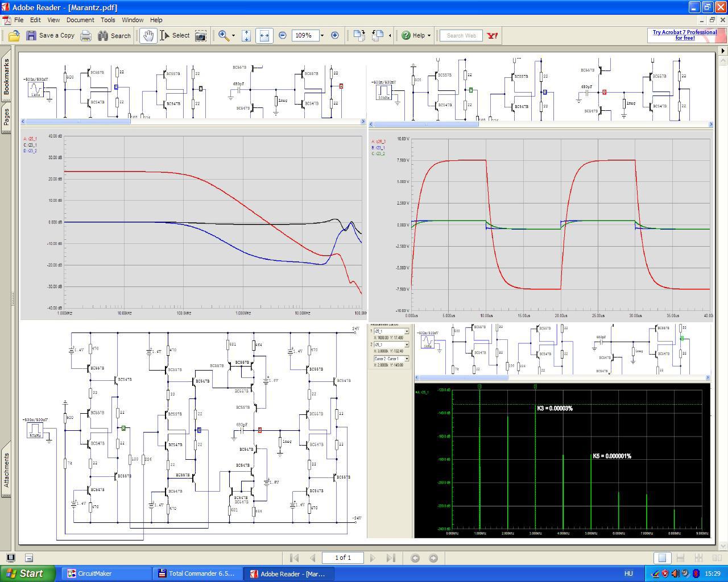The width and height of the screenshot is (728, 582).
Task: Click the Fit Page (actual height) icon
Action: click(246, 36)
